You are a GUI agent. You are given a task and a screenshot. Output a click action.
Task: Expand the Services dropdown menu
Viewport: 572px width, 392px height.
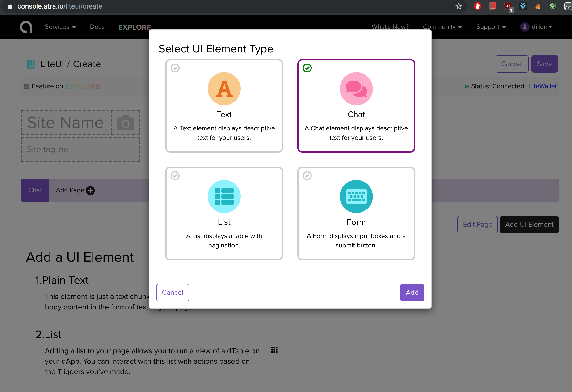(x=60, y=27)
